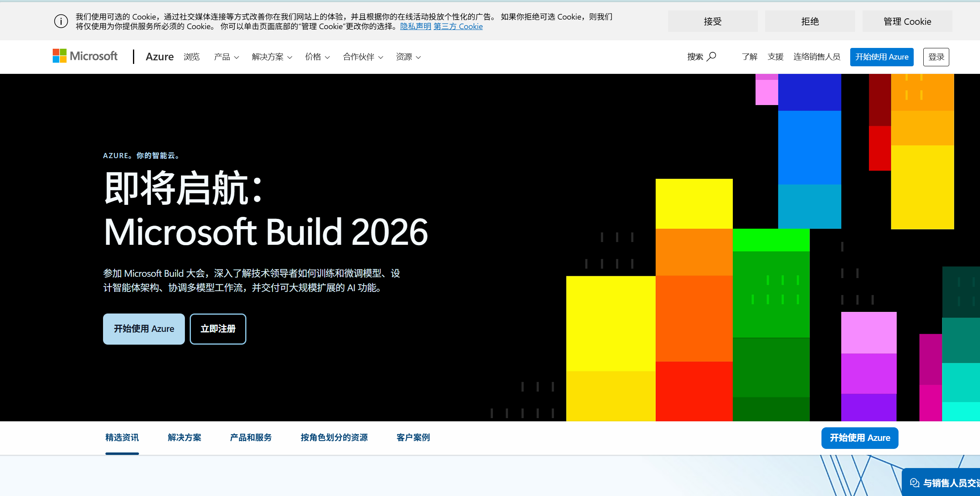Screen dimensions: 980x496
Task: Click the 搜索 search label
Action: (x=695, y=57)
